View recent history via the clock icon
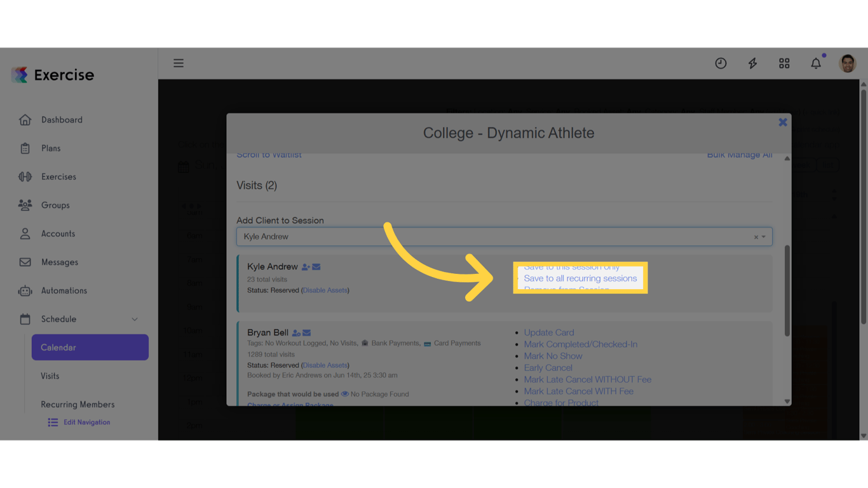868x488 pixels. pyautogui.click(x=721, y=63)
